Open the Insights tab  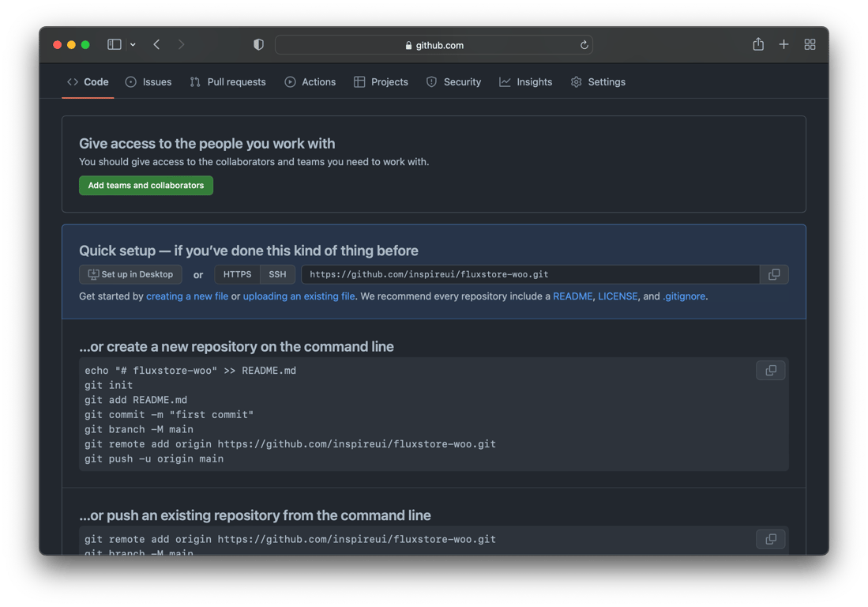click(x=526, y=82)
